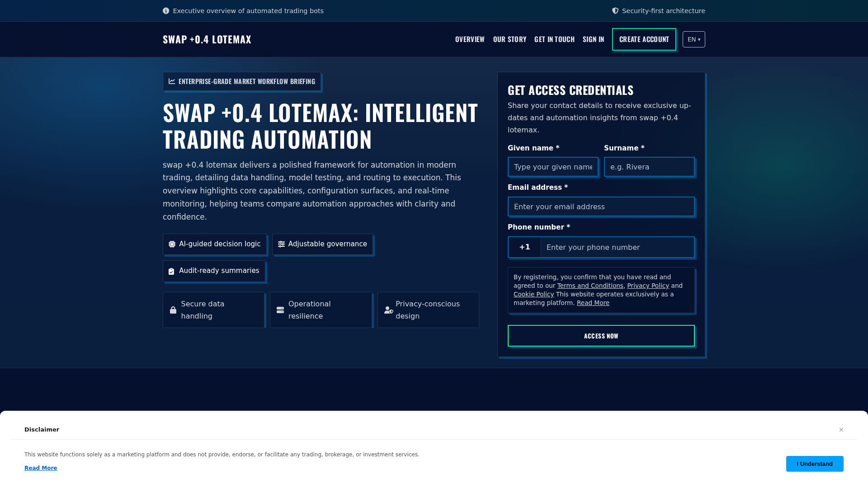Viewport: 868px width, 488px height.
Task: Close the Disclaimer banner with X
Action: point(841,430)
